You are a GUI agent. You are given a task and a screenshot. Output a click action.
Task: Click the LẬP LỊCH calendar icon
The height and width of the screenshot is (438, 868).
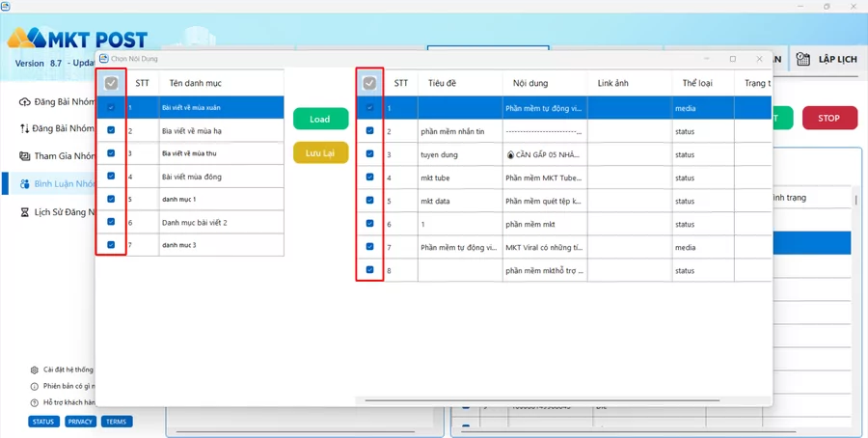coord(803,59)
